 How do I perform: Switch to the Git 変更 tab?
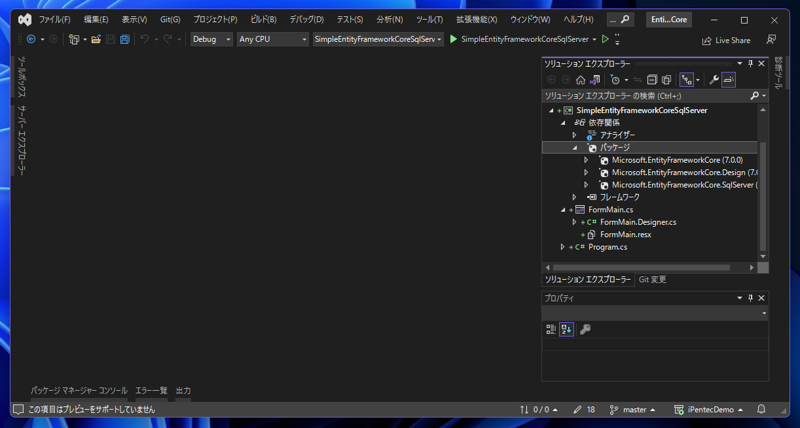pyautogui.click(x=652, y=280)
